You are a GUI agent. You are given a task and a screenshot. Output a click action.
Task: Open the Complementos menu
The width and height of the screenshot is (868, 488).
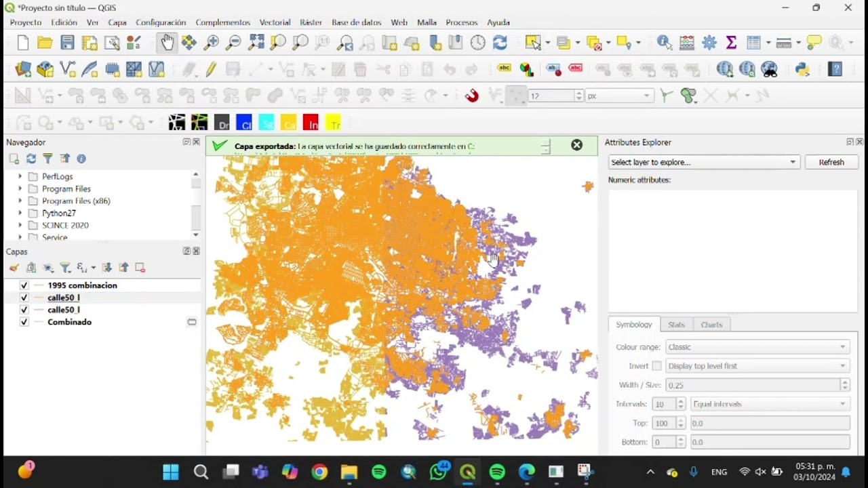pyautogui.click(x=222, y=22)
